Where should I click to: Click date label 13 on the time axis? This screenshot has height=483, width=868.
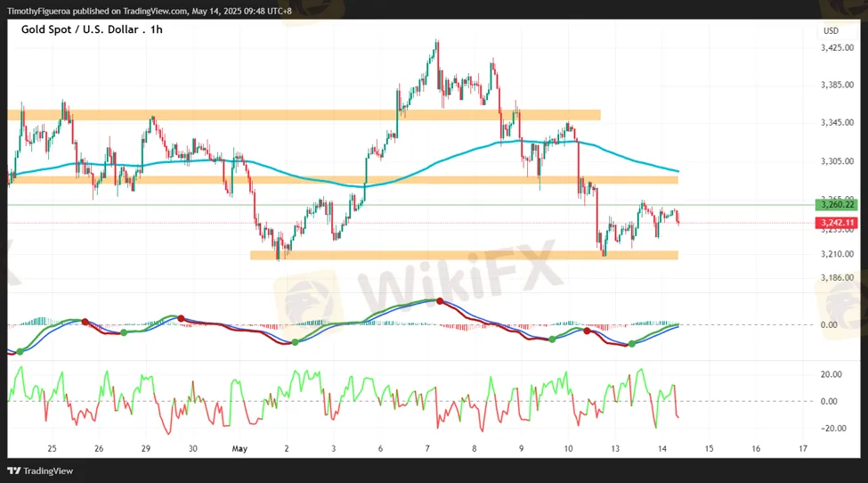tap(615, 448)
